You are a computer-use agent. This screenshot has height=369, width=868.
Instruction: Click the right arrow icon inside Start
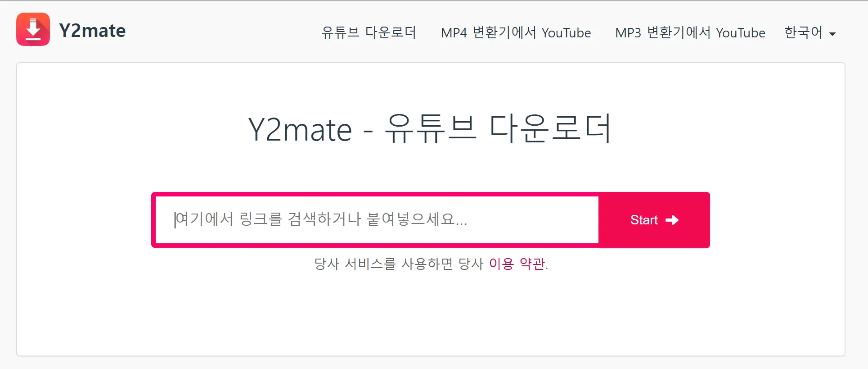672,220
